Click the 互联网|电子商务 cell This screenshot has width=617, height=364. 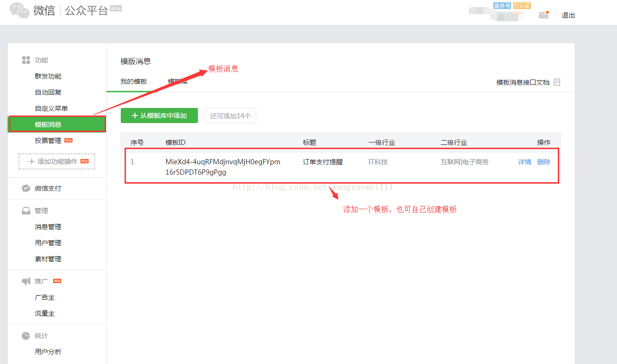465,162
